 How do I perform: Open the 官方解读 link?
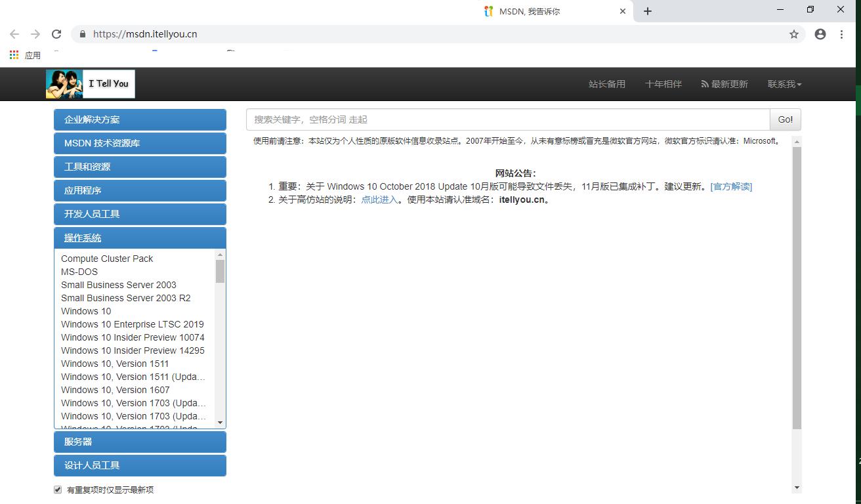(731, 186)
